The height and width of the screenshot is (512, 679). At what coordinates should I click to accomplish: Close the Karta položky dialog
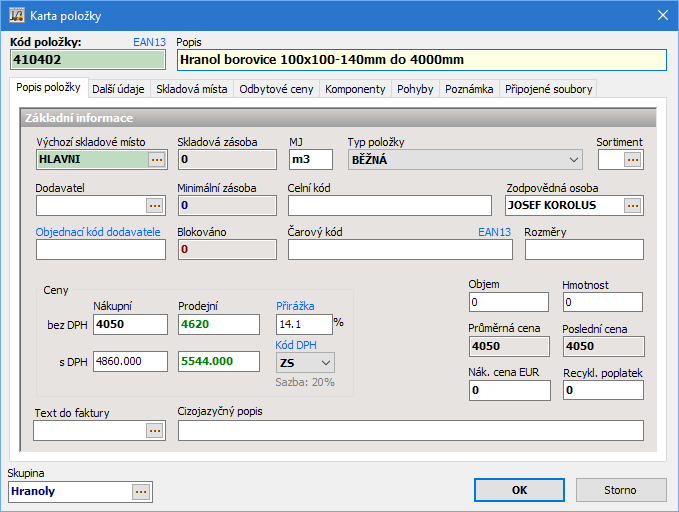coord(663,15)
